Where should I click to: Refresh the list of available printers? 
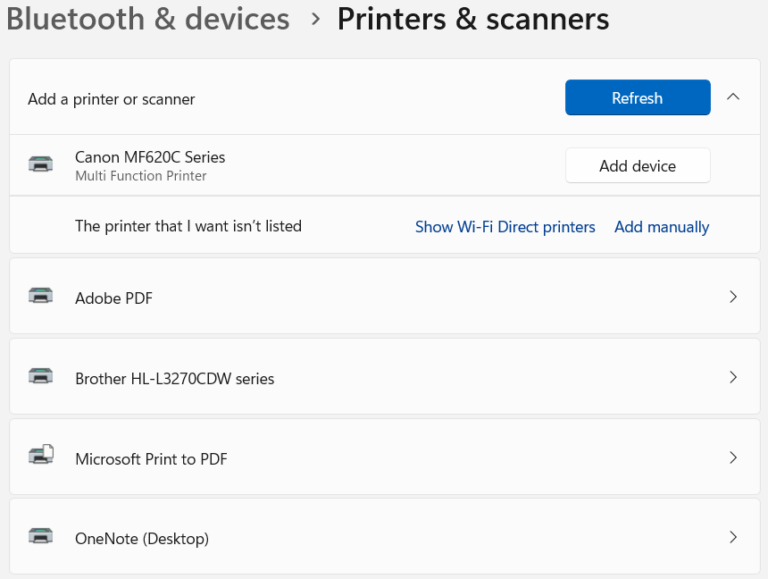click(637, 98)
